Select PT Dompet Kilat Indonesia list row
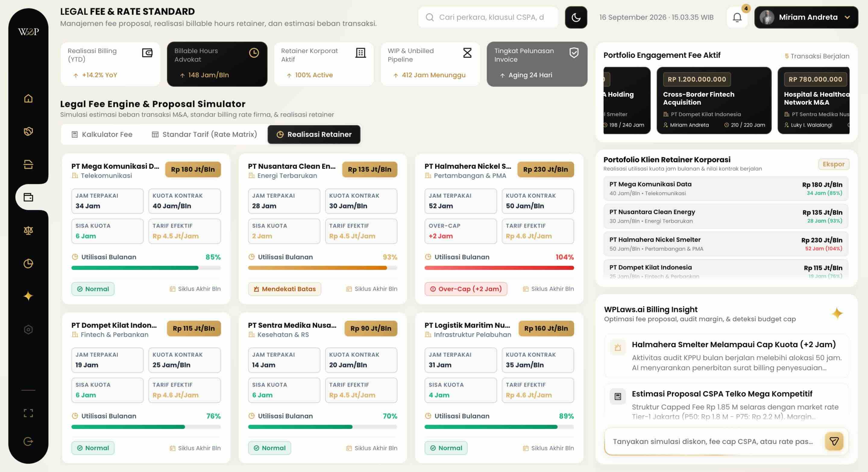This screenshot has width=868, height=472. coord(726,269)
